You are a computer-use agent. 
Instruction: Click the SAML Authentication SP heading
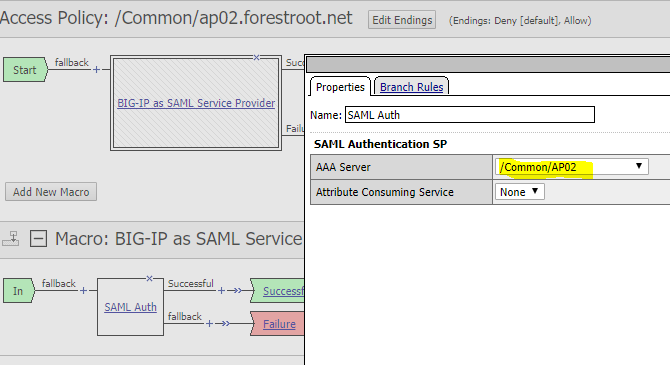click(380, 144)
